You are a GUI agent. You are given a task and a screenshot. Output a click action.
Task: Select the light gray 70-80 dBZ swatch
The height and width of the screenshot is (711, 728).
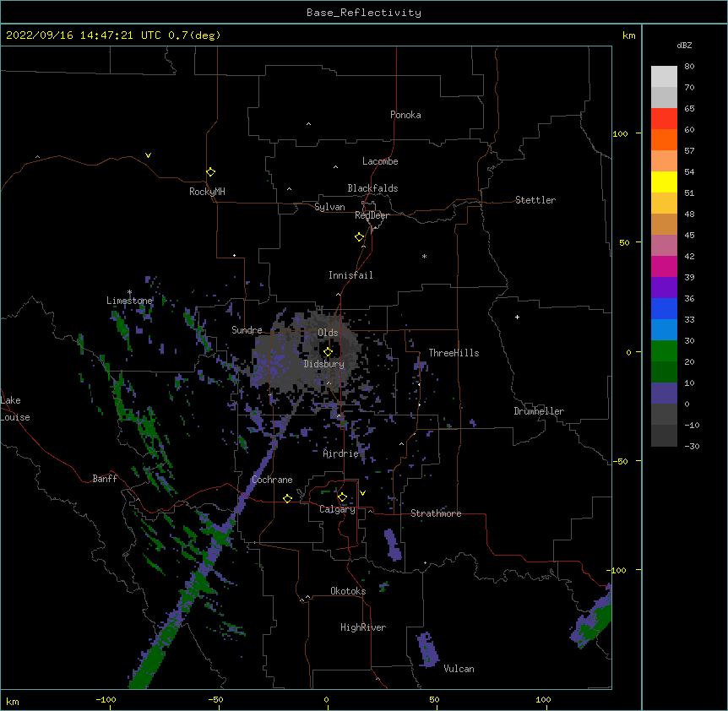664,77
